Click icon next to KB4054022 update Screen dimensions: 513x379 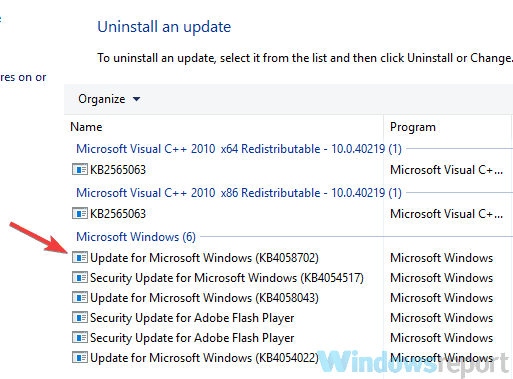(80, 358)
